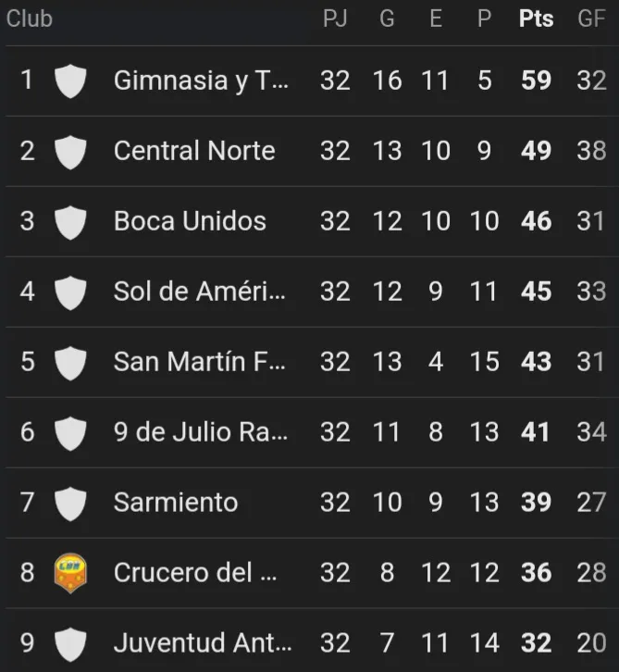Click the Juventud Ant... shield icon

(x=70, y=643)
